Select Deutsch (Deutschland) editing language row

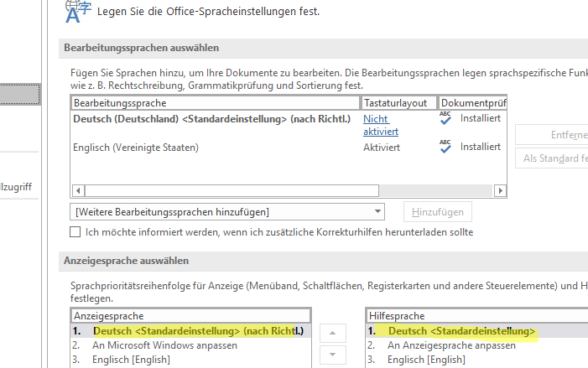(211, 118)
